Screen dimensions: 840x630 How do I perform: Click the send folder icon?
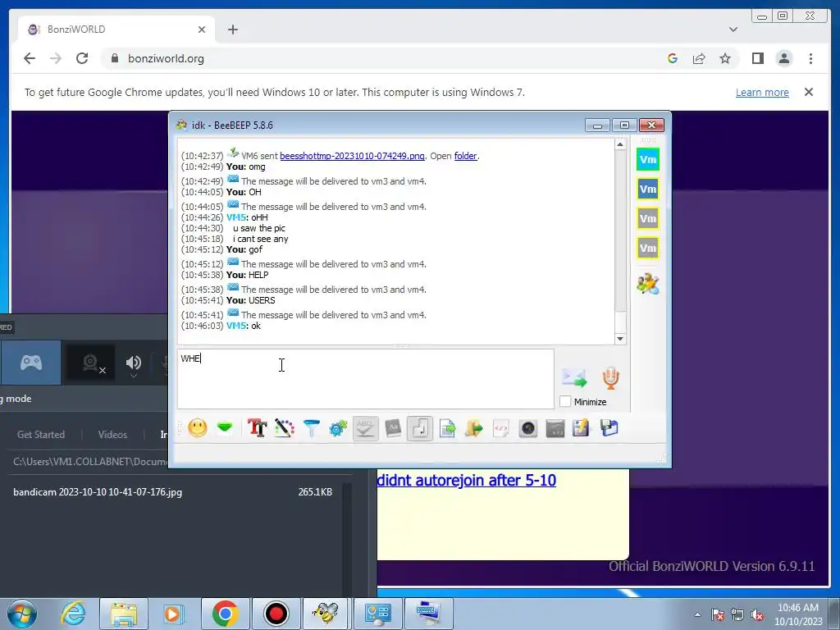click(473, 428)
